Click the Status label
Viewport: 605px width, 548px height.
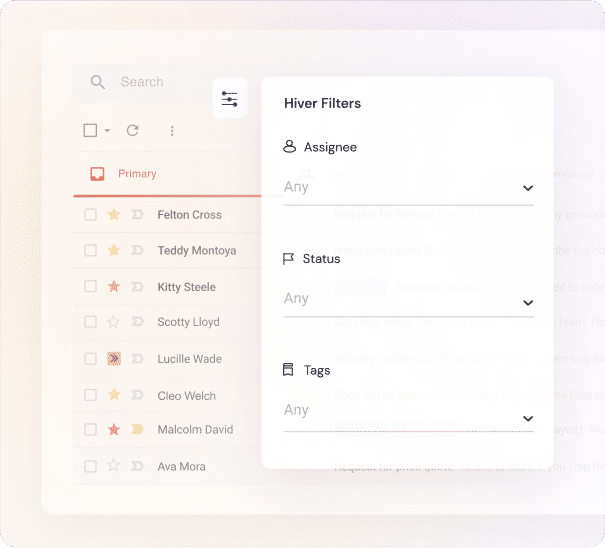pos(321,259)
